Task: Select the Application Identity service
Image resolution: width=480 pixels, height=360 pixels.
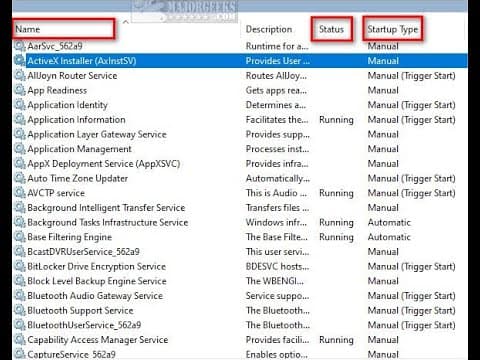Action: [x=68, y=105]
